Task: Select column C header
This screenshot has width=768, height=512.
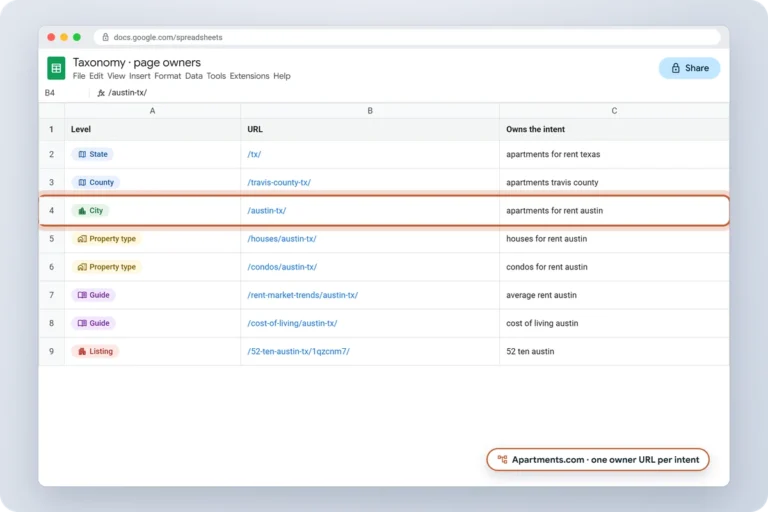Action: 614,111
